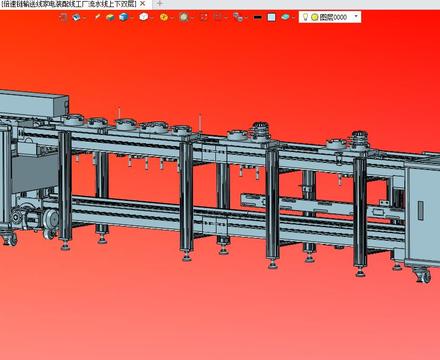
Task: Click the red selection window icon
Action: (218, 17)
